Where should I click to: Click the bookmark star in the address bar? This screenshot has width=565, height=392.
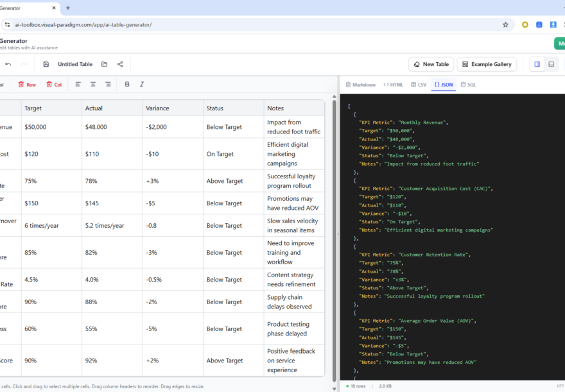(505, 24)
